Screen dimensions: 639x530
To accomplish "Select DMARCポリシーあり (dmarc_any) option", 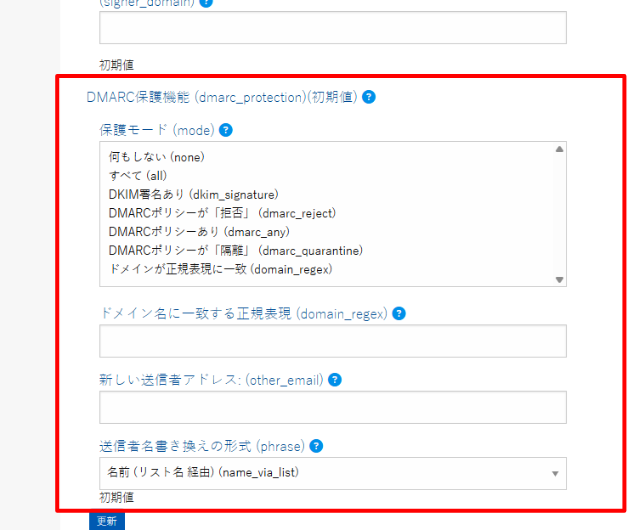I will [199, 232].
